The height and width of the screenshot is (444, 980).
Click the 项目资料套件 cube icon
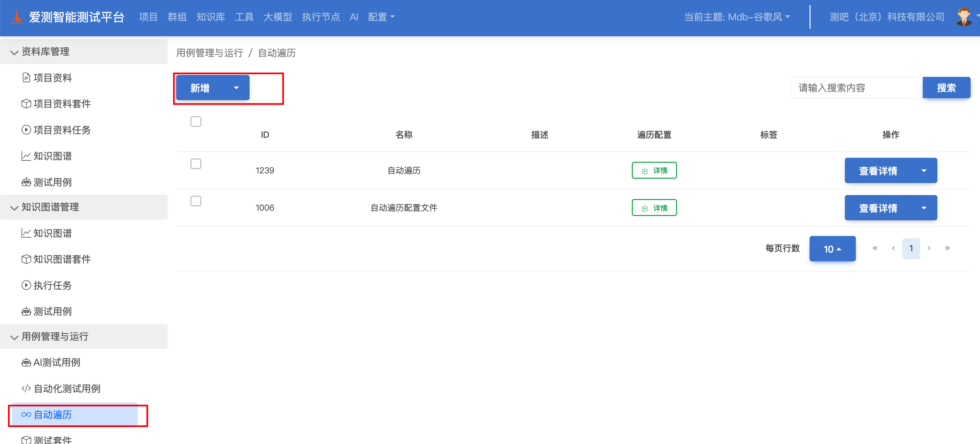pyautogui.click(x=26, y=104)
